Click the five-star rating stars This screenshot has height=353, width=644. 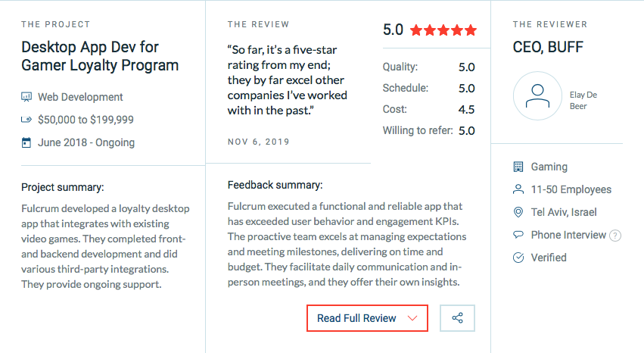coord(443,30)
